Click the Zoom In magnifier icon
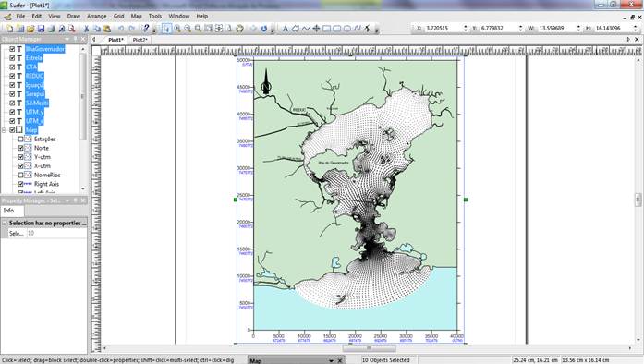Screen dimensions: 644x364 [x=177, y=29]
